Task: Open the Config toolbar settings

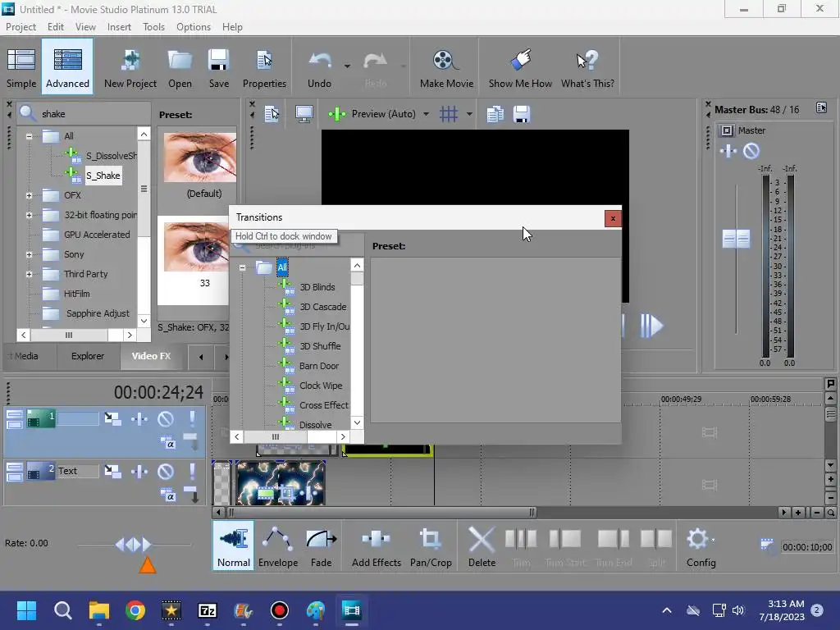Action: pos(701,546)
